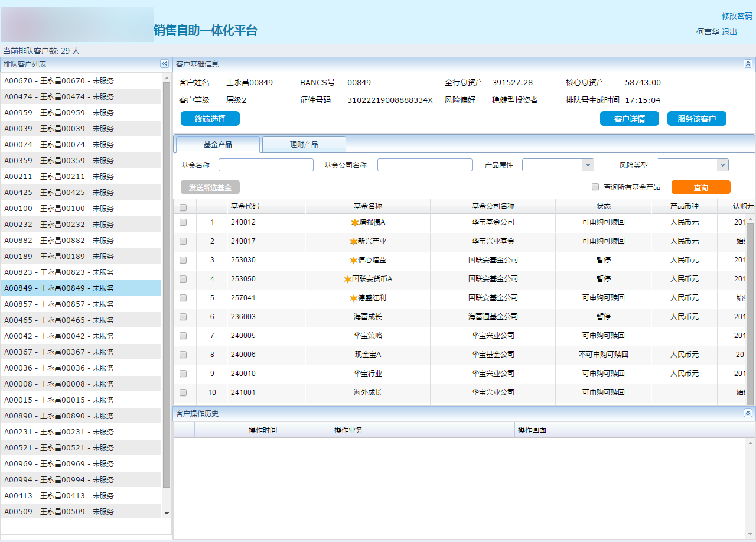Click star icon next to 德盛红利
The height and width of the screenshot is (542, 756).
point(353,298)
